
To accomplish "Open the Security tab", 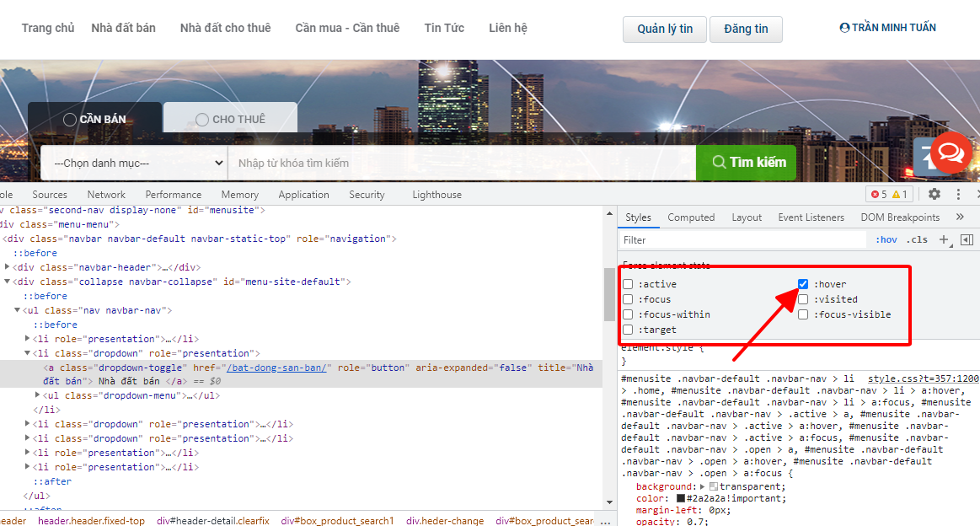I will point(367,195).
